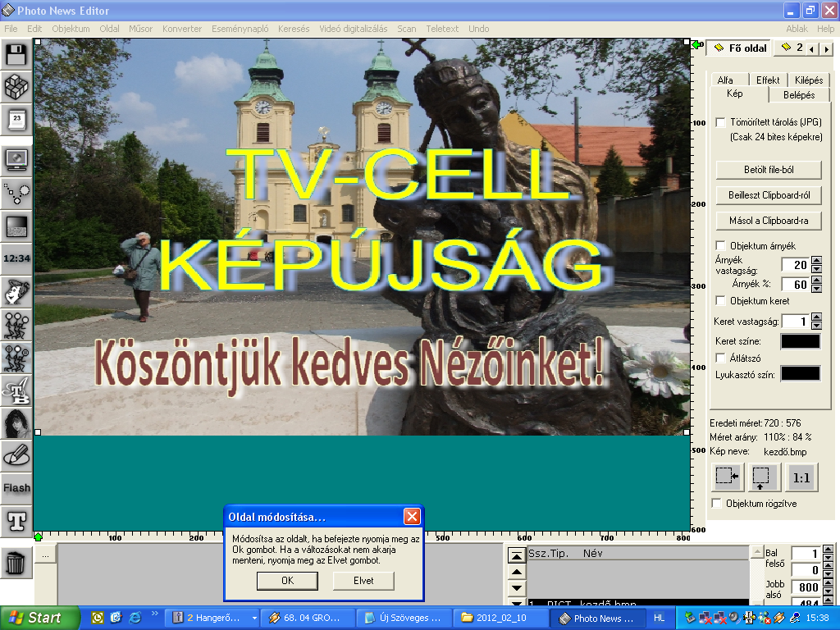Viewport: 840px width, 630px height.
Task: Click the monitor preview icon
Action: tap(16, 159)
